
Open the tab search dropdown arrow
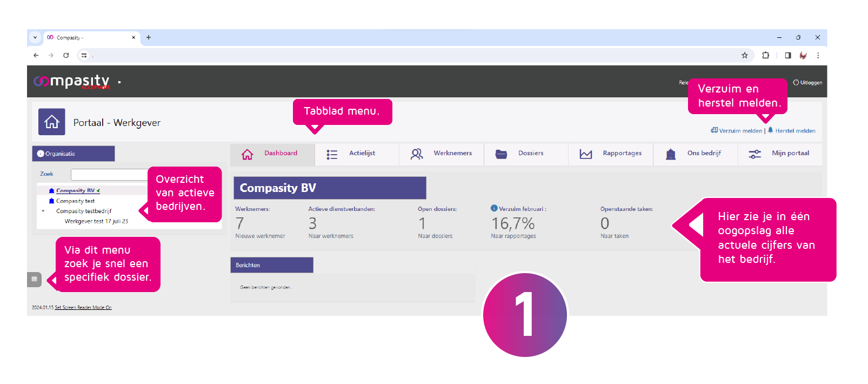[35, 37]
